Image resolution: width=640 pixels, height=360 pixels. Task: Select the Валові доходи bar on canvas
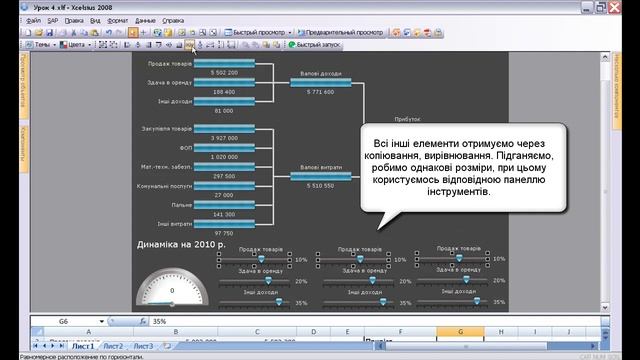tap(321, 83)
